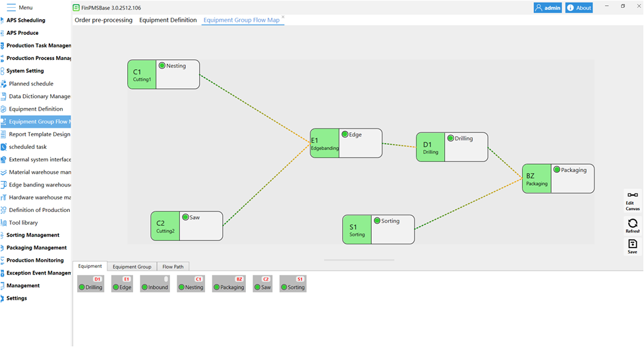Image resolution: width=644 pixels, height=347 pixels.
Task: Expand Packaging Management menu group
Action: coord(36,248)
